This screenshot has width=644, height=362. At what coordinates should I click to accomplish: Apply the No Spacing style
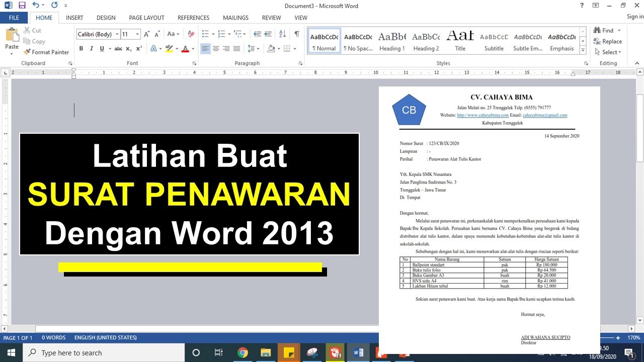358,41
